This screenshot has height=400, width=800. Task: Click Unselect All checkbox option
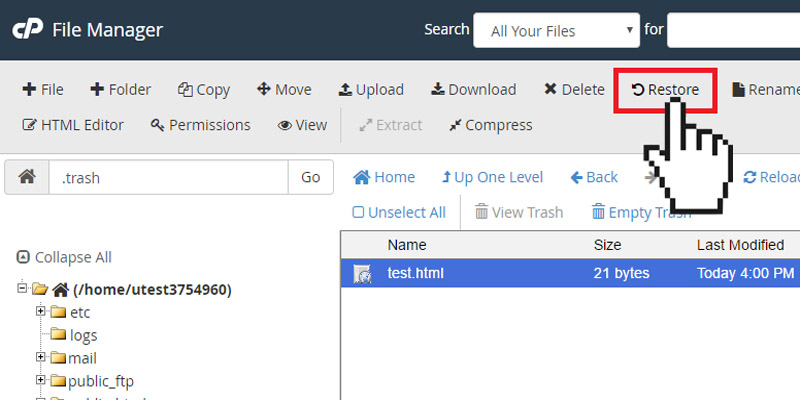(x=399, y=212)
